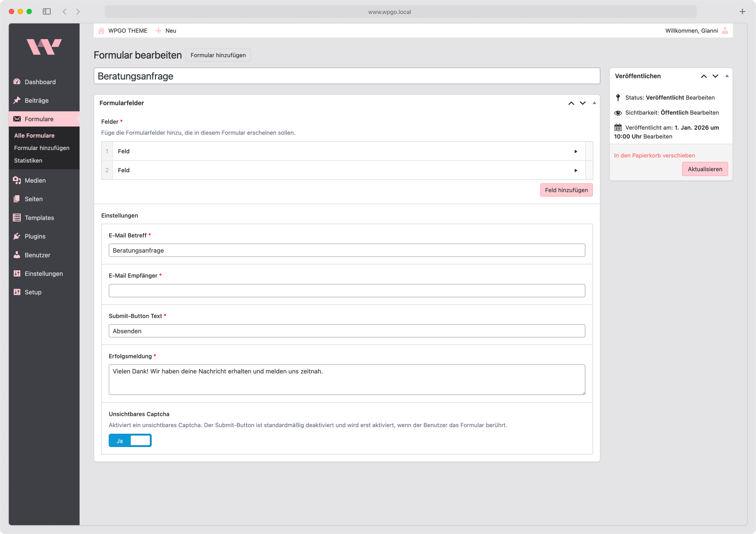This screenshot has width=756, height=534.
Task: Click the user avatar icon beside Willkommen
Action: coord(725,31)
